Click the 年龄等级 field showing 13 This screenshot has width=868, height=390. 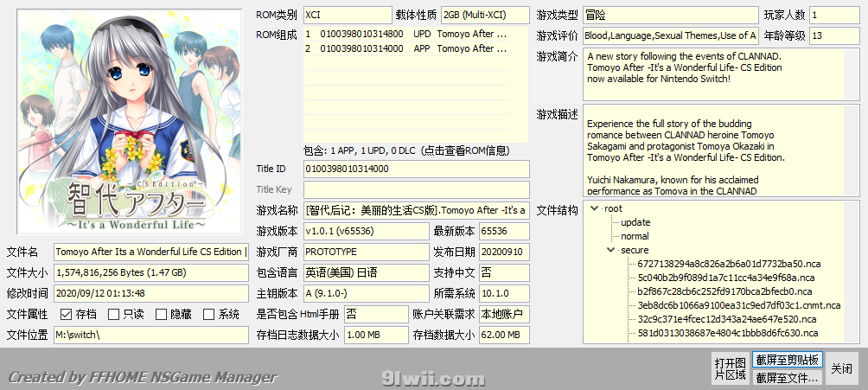pos(834,35)
